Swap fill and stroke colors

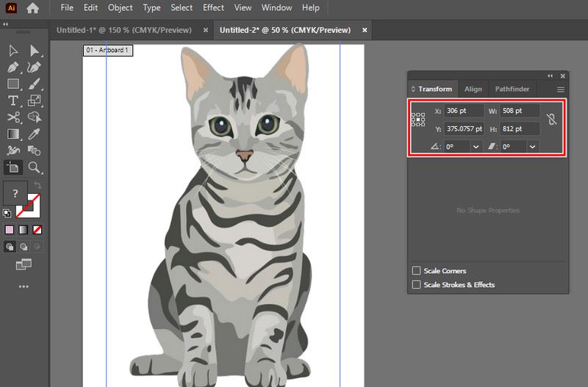click(x=37, y=185)
